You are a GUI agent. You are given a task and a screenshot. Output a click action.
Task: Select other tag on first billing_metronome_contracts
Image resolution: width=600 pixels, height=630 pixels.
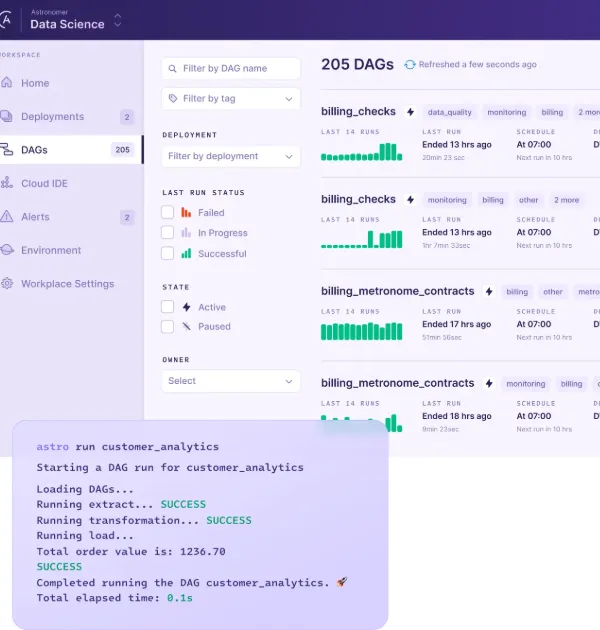pos(553,292)
